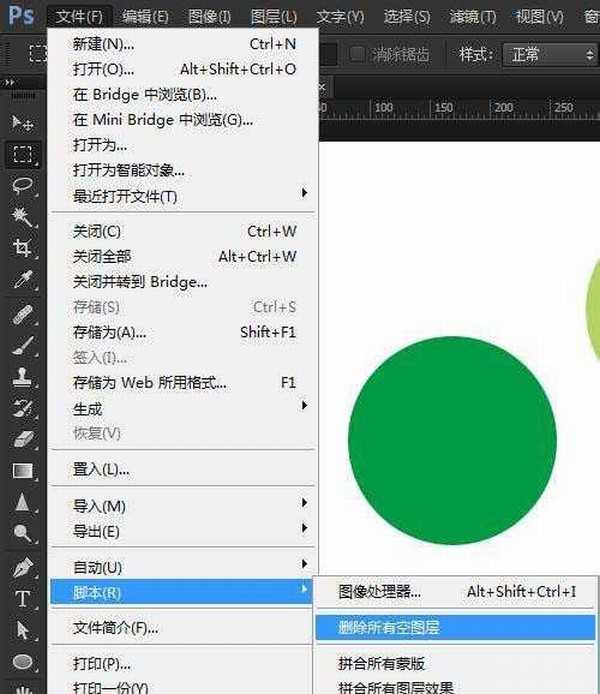Select the Healing Brush tool
The width and height of the screenshot is (600, 694).
22,314
